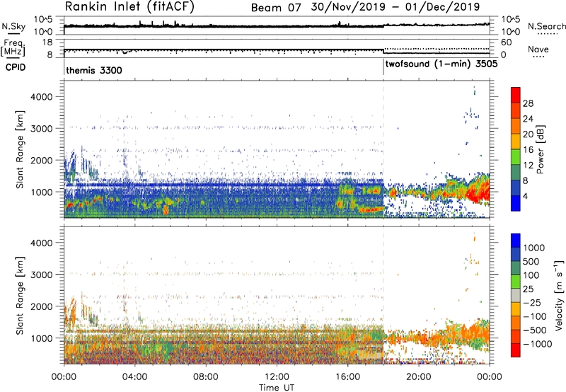This screenshot has height=392, width=566.
Task: Click the '4000' tick on the power panel
Action: (x=41, y=97)
